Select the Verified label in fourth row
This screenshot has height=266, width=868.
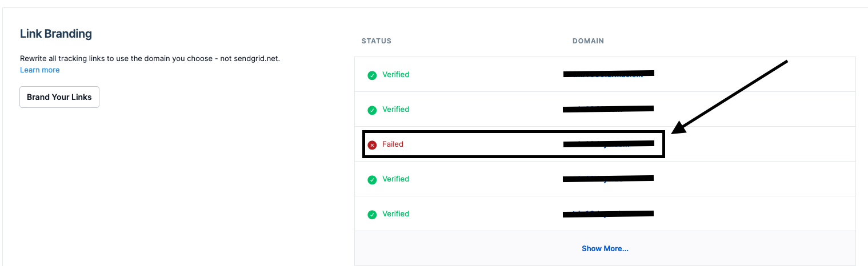[x=395, y=179]
